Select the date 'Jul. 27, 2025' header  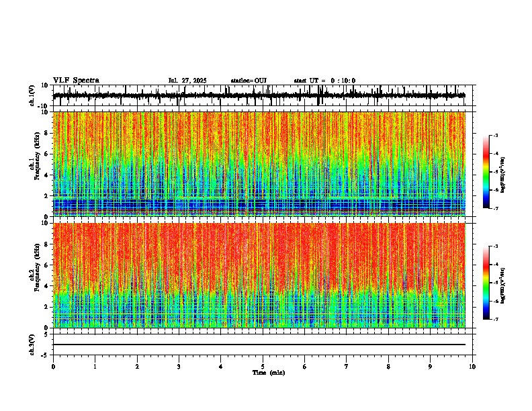[x=187, y=81]
